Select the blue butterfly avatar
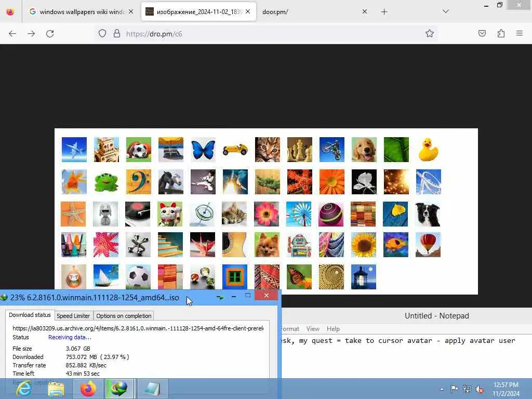The height and width of the screenshot is (399, 532). tap(203, 150)
